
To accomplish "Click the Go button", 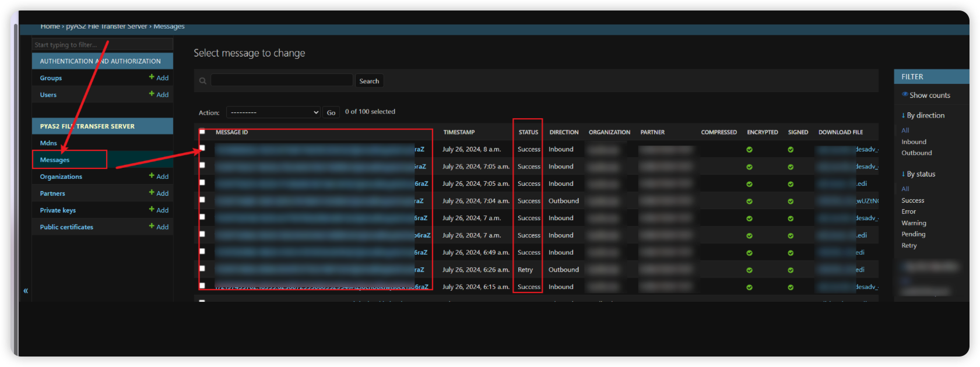I will coord(331,112).
